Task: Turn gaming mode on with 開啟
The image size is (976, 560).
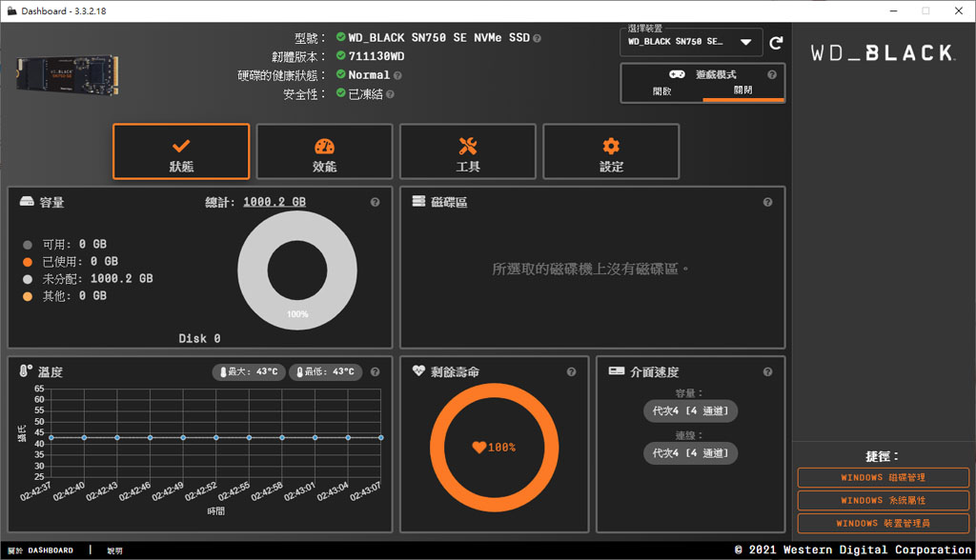Action: [x=661, y=90]
